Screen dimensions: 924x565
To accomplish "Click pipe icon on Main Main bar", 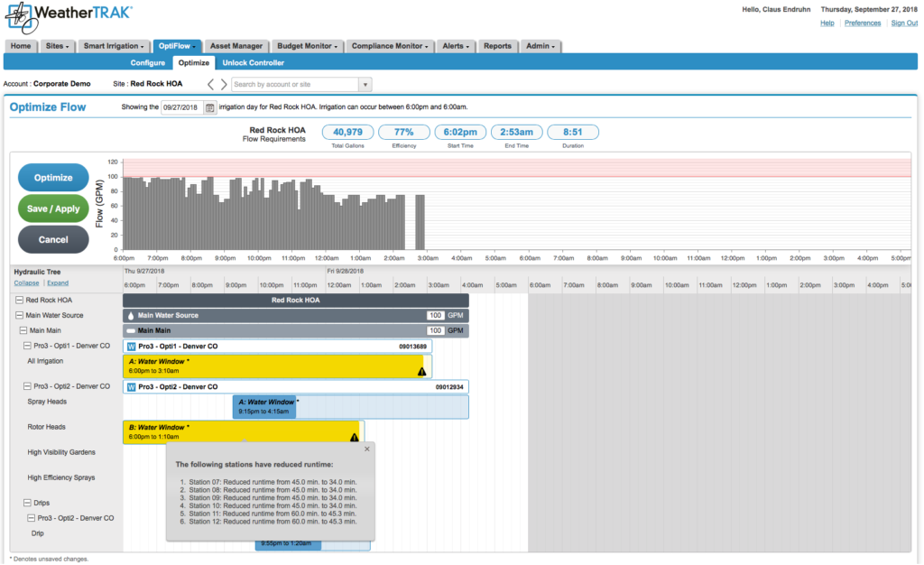I will click(131, 331).
